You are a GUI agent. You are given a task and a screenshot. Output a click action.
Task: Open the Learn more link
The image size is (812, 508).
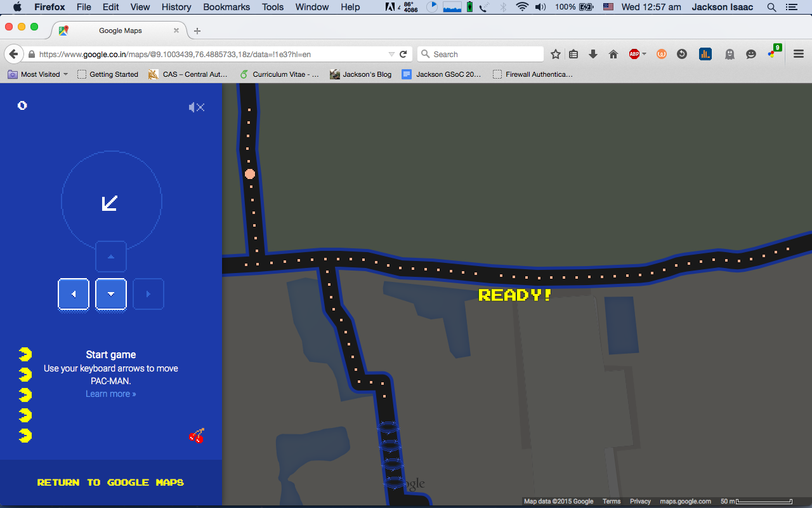pos(110,394)
